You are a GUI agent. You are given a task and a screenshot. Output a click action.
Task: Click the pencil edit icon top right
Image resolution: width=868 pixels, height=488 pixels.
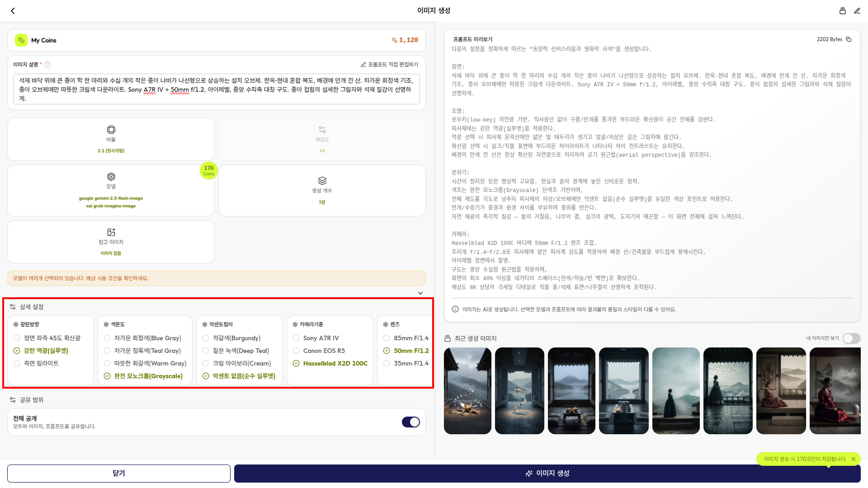pyautogui.click(x=857, y=11)
